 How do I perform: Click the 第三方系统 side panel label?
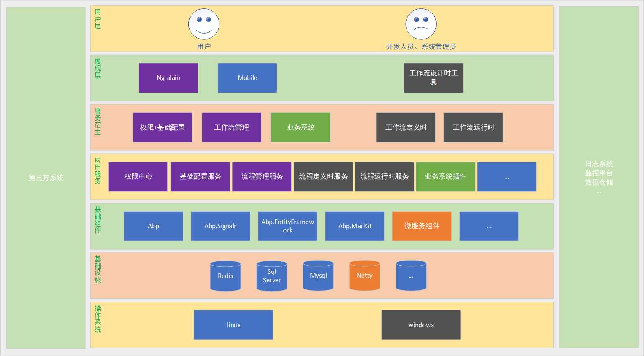coord(46,178)
